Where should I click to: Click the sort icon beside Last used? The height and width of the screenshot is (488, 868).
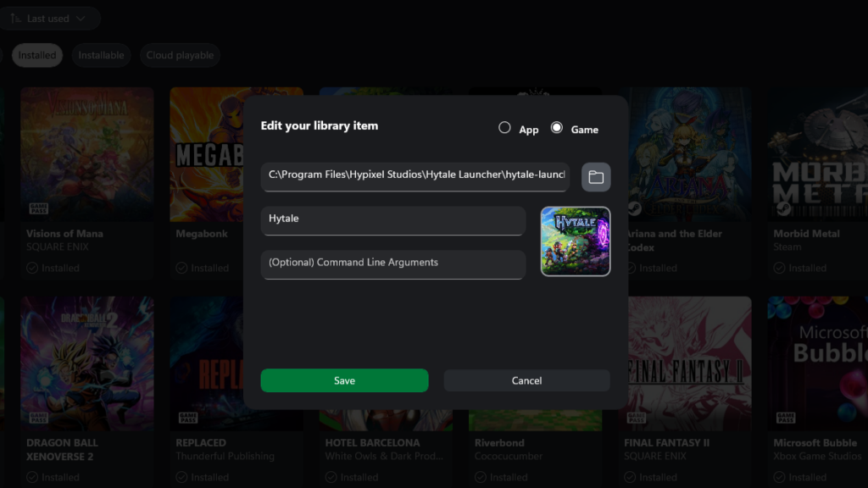(15, 19)
